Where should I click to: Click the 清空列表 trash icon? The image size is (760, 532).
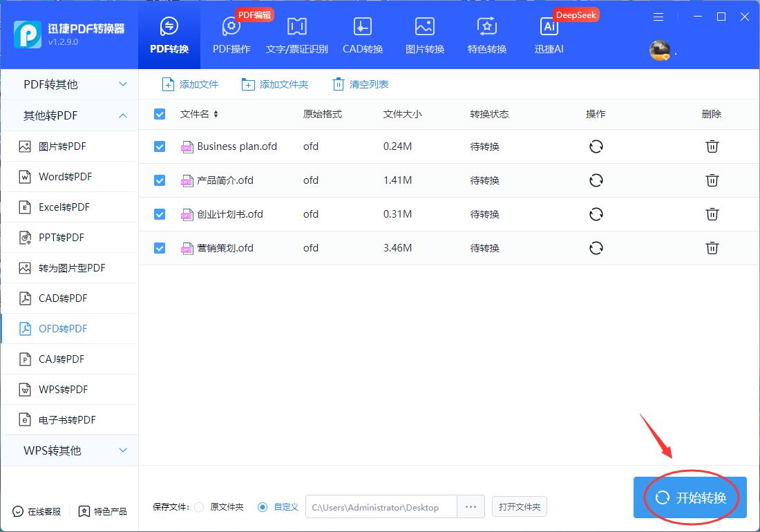pos(339,84)
